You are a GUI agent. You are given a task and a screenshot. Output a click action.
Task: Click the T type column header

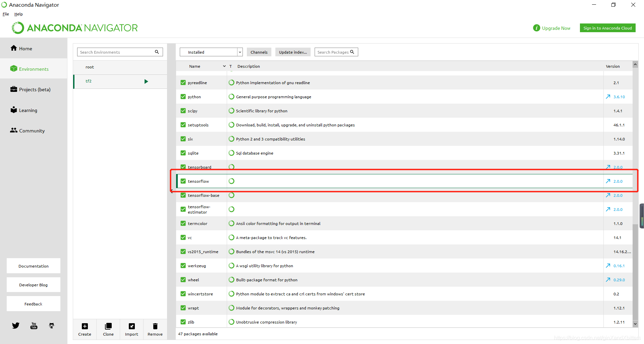tap(231, 66)
